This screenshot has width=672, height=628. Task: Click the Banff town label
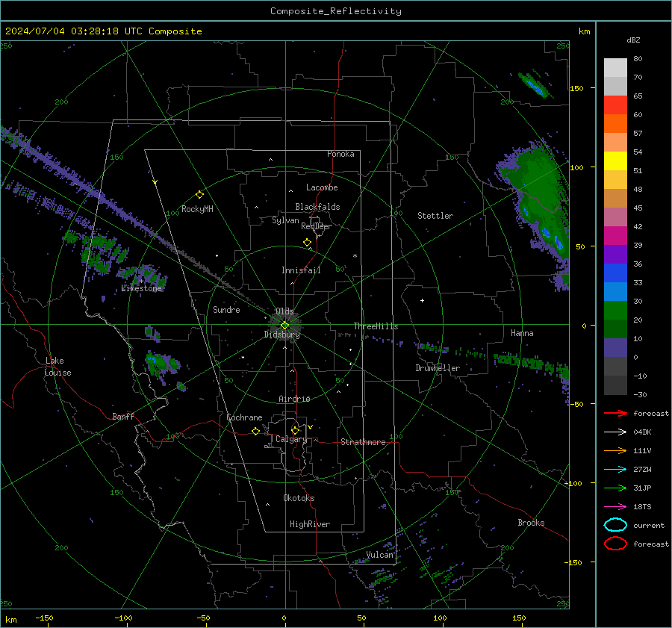coord(123,416)
